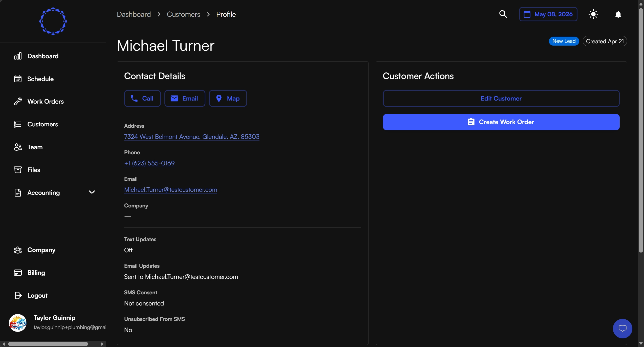The width and height of the screenshot is (644, 347).
Task: Click the Sunstate user avatar picture
Action: [x=18, y=323]
